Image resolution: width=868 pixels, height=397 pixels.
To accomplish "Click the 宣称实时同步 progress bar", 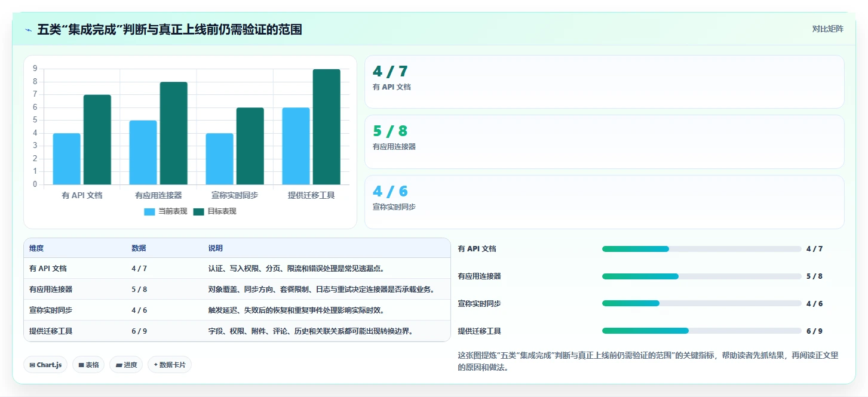I will click(701, 303).
